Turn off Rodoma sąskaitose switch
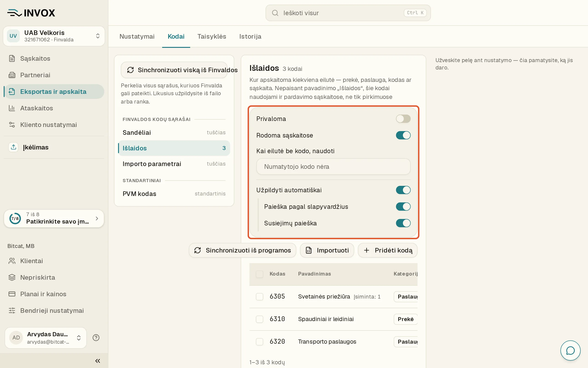This screenshot has width=588, height=368. tap(403, 135)
